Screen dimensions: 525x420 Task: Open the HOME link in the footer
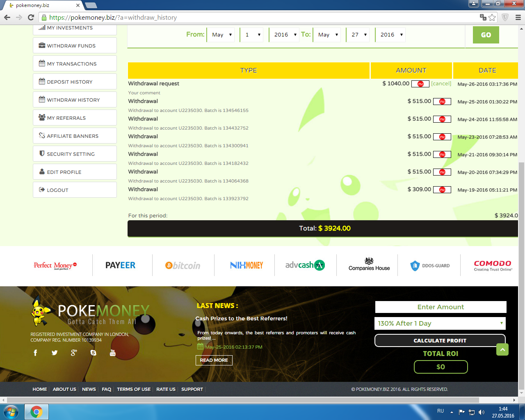pyautogui.click(x=40, y=389)
